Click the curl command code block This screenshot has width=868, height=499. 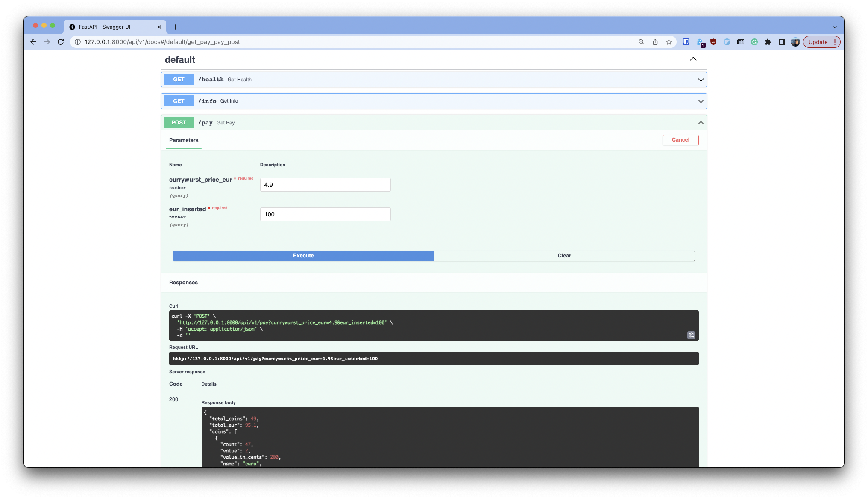434,325
